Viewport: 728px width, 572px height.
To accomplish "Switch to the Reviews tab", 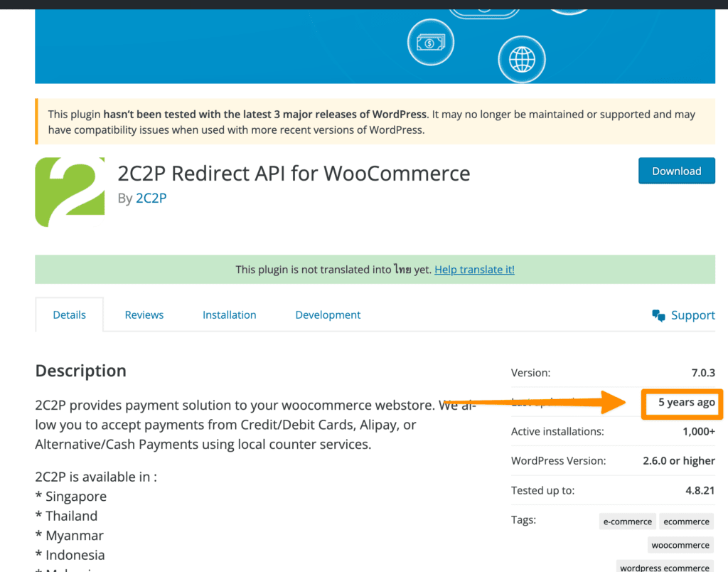I will point(144,314).
